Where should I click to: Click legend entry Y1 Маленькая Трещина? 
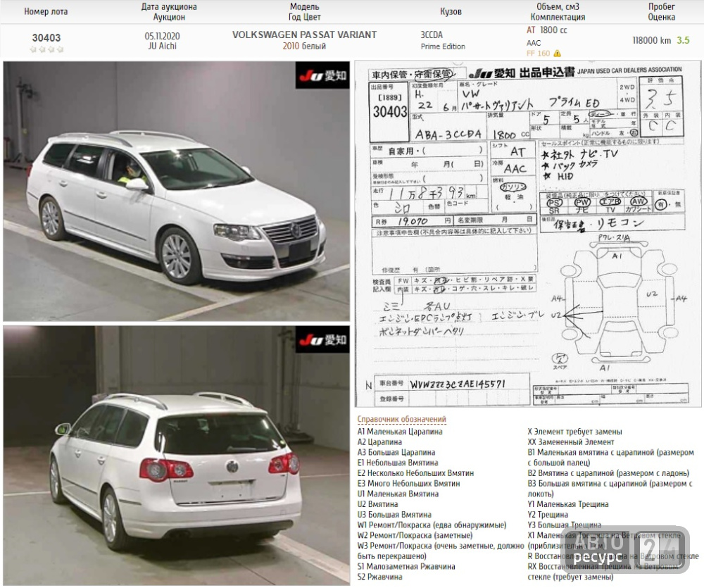pyautogui.click(x=568, y=504)
